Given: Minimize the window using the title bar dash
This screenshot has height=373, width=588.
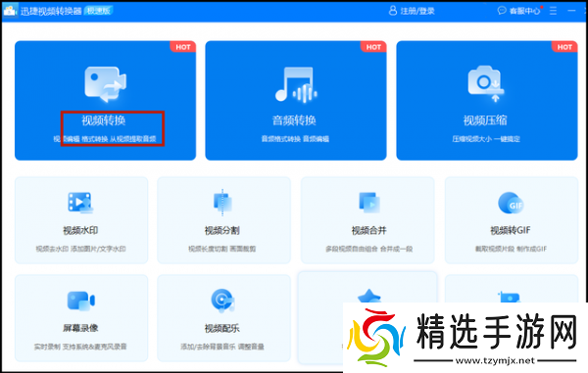Looking at the screenshot, I should point(571,11).
